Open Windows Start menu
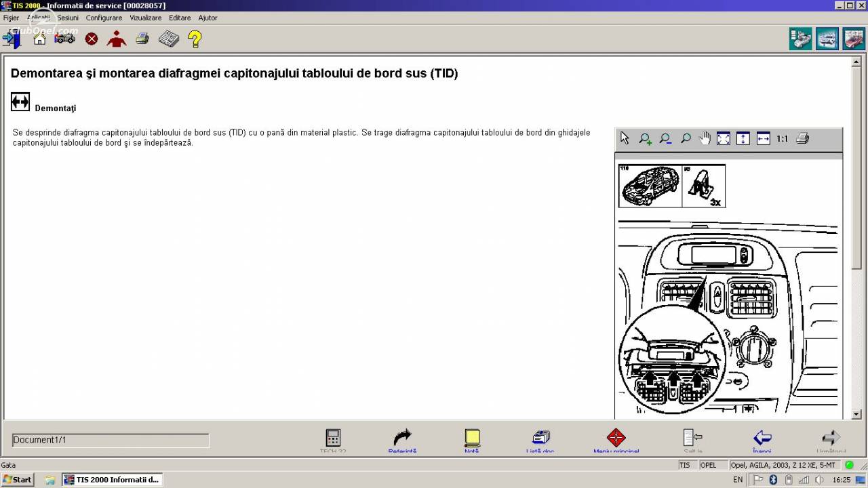Image resolution: width=868 pixels, height=488 pixels. click(x=18, y=479)
